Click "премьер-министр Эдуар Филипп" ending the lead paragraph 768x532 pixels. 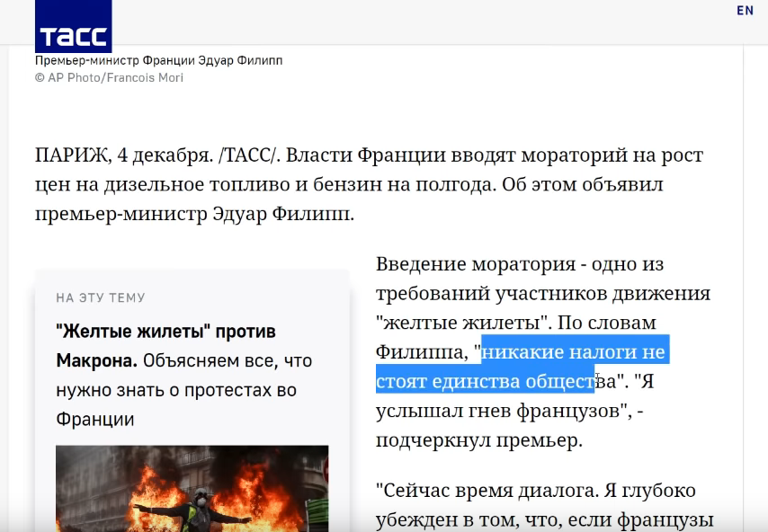point(194,214)
